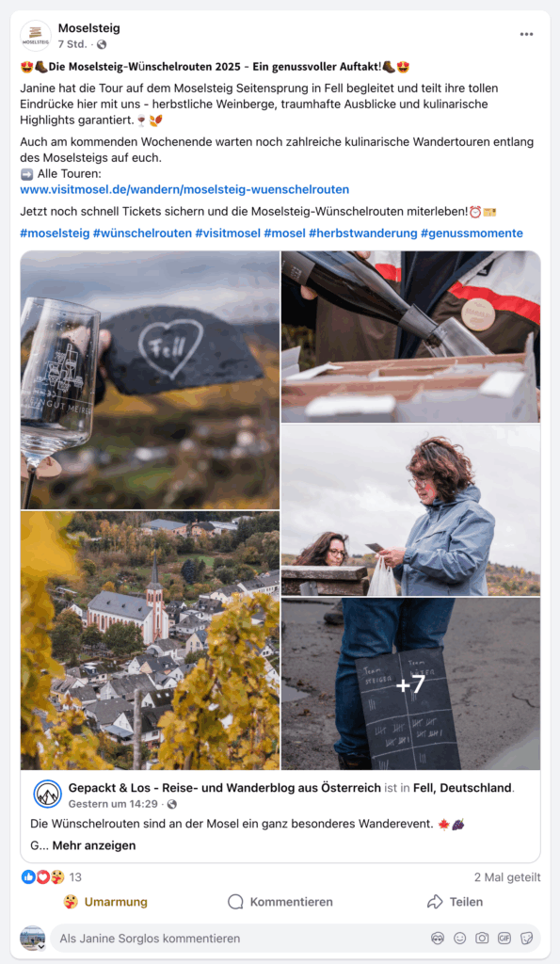The height and width of the screenshot is (964, 560).
Task: Open the post options three-dot menu
Action: coord(526,35)
